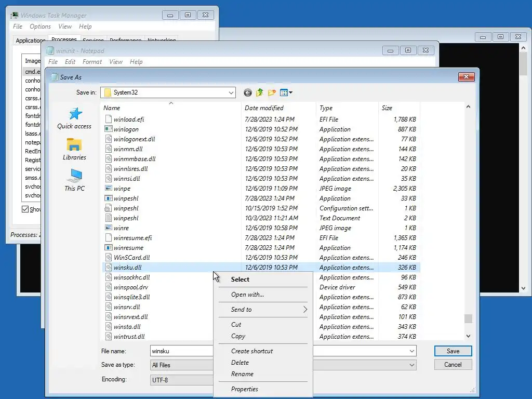Close the Save As dialog
This screenshot has height=399, width=532.
tap(466, 77)
